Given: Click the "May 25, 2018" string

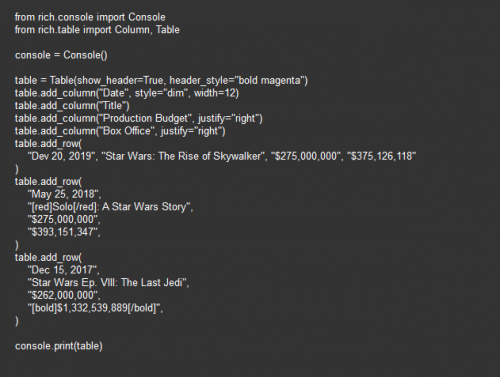Looking at the screenshot, I should click(63, 194).
